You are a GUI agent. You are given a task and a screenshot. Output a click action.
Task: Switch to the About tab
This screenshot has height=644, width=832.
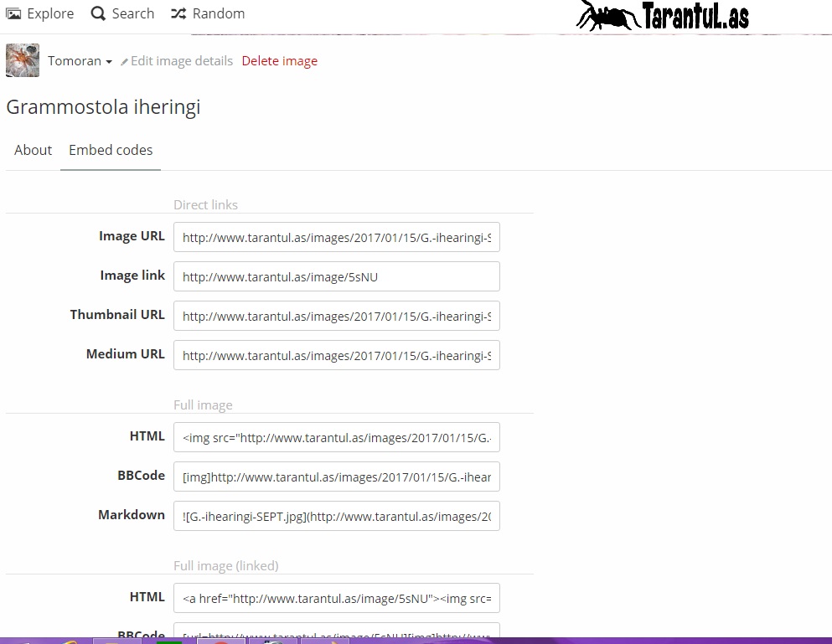tap(34, 150)
